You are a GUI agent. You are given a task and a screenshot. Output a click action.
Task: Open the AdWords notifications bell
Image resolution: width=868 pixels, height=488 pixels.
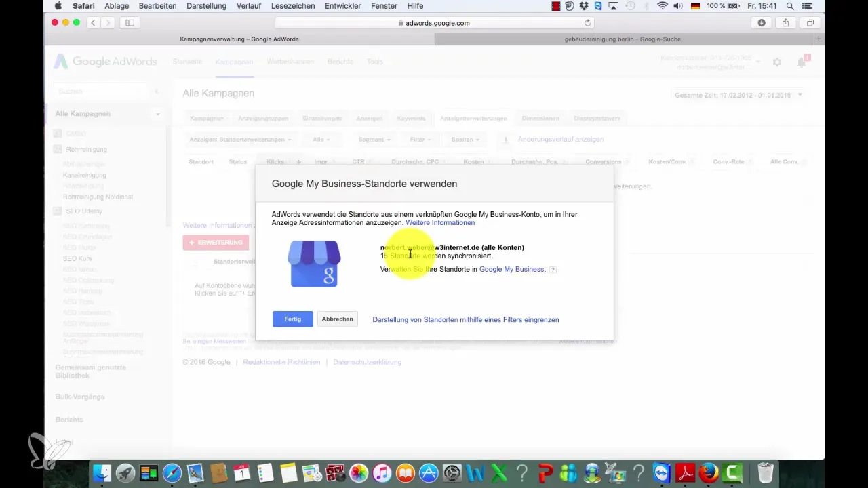tap(802, 62)
